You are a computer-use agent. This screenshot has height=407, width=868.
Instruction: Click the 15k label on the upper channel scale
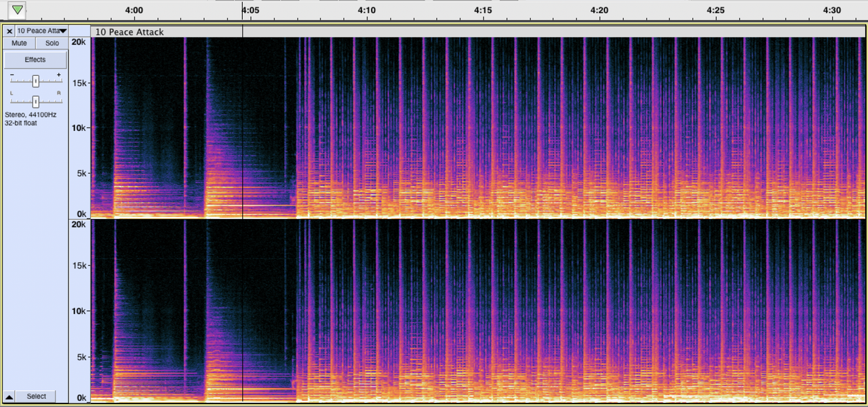(x=79, y=83)
